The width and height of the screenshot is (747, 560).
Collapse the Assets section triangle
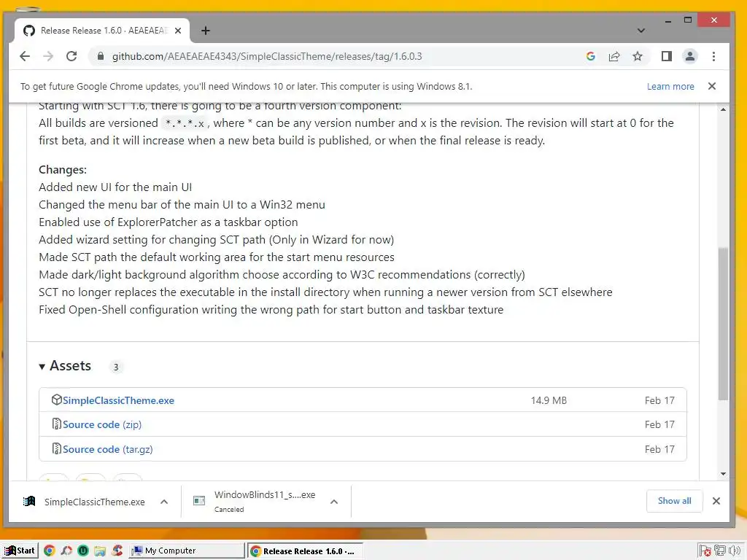tap(42, 366)
